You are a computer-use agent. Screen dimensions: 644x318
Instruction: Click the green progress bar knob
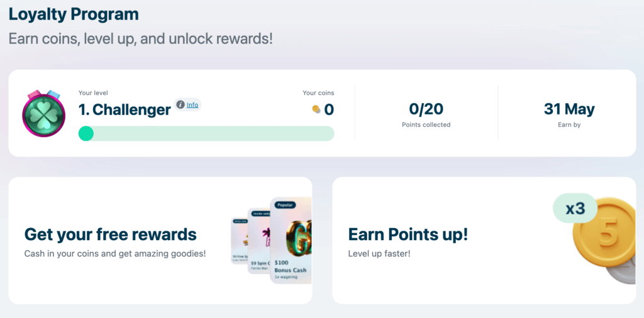(x=86, y=133)
